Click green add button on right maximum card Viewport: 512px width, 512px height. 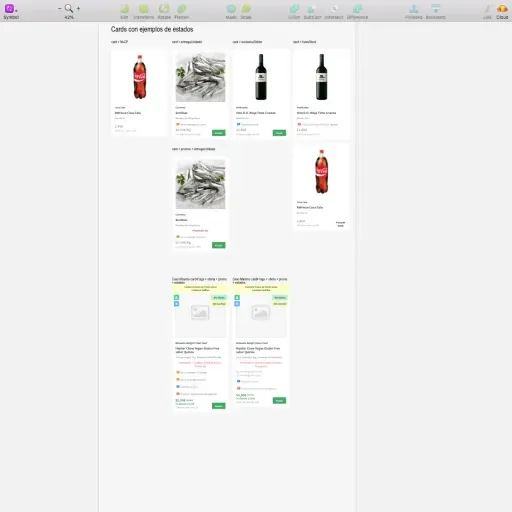point(279,401)
